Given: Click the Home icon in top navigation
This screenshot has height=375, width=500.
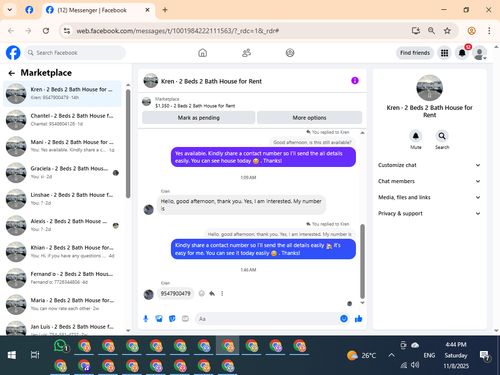Looking at the screenshot, I should (202, 53).
